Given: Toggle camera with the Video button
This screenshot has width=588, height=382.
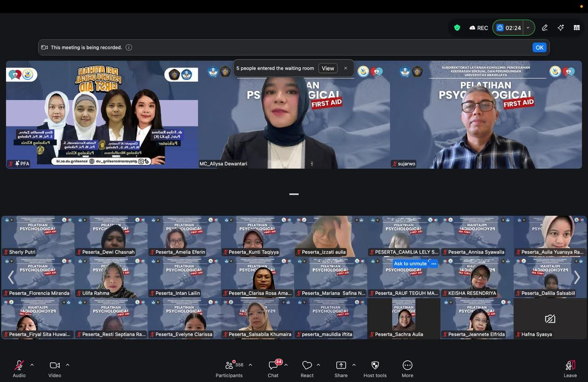Looking at the screenshot, I should 55,369.
